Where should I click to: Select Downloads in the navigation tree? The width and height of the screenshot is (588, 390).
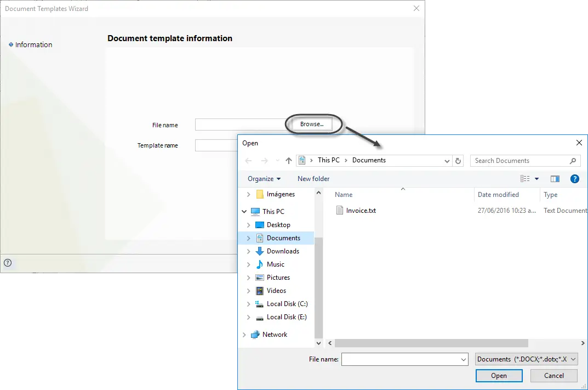(283, 251)
